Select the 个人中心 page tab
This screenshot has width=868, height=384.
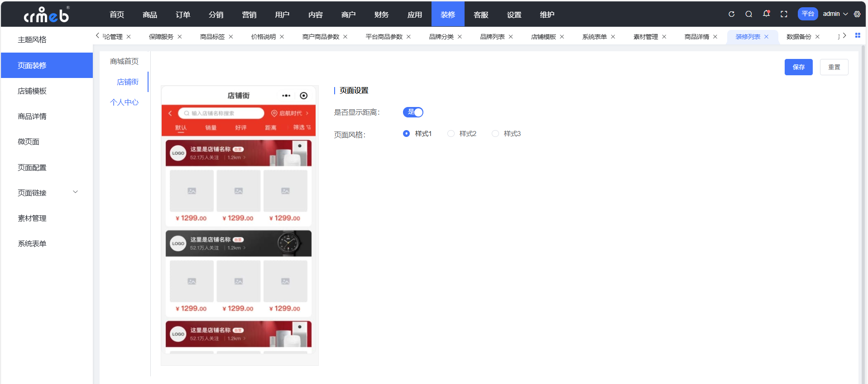125,102
